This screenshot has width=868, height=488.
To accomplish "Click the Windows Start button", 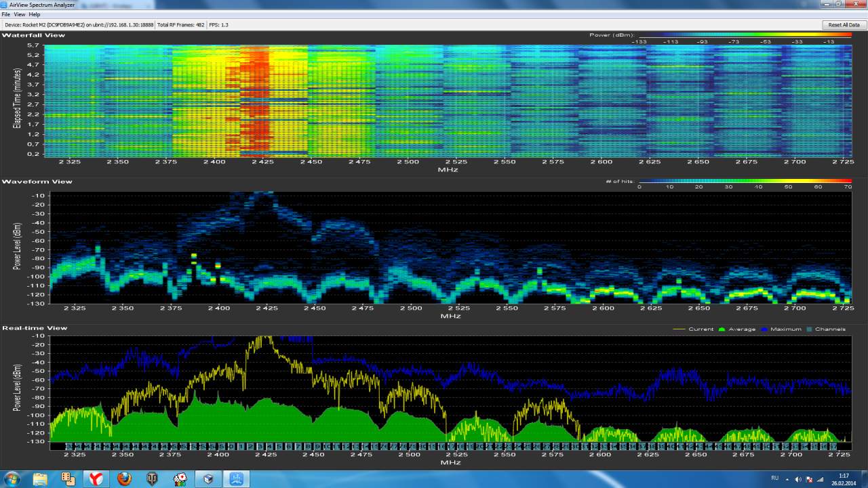I will (12, 479).
